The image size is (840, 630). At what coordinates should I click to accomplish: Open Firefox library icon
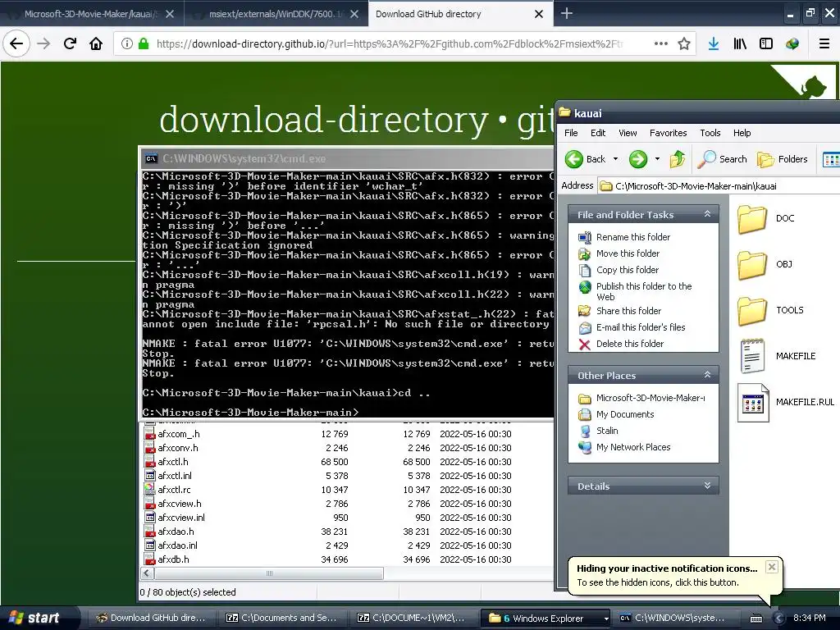pyautogui.click(x=740, y=44)
